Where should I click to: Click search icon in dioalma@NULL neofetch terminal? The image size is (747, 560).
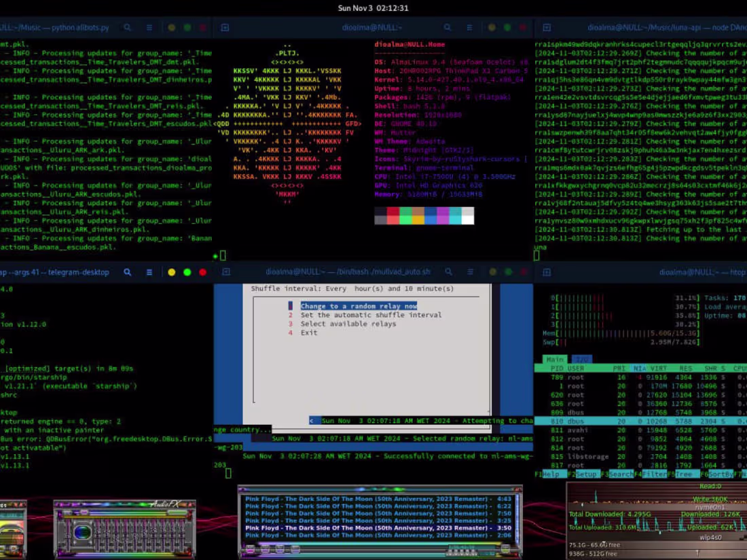[448, 28]
